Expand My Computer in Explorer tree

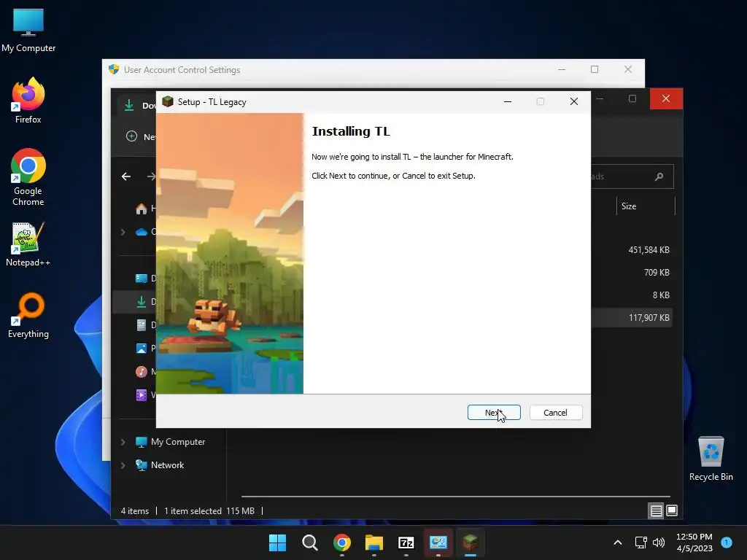coord(123,442)
